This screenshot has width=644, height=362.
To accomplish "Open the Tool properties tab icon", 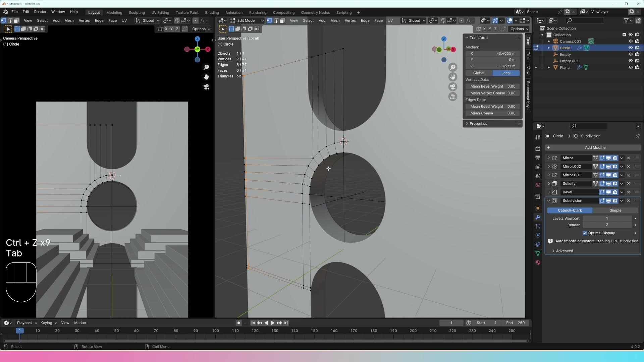I will tap(538, 137).
